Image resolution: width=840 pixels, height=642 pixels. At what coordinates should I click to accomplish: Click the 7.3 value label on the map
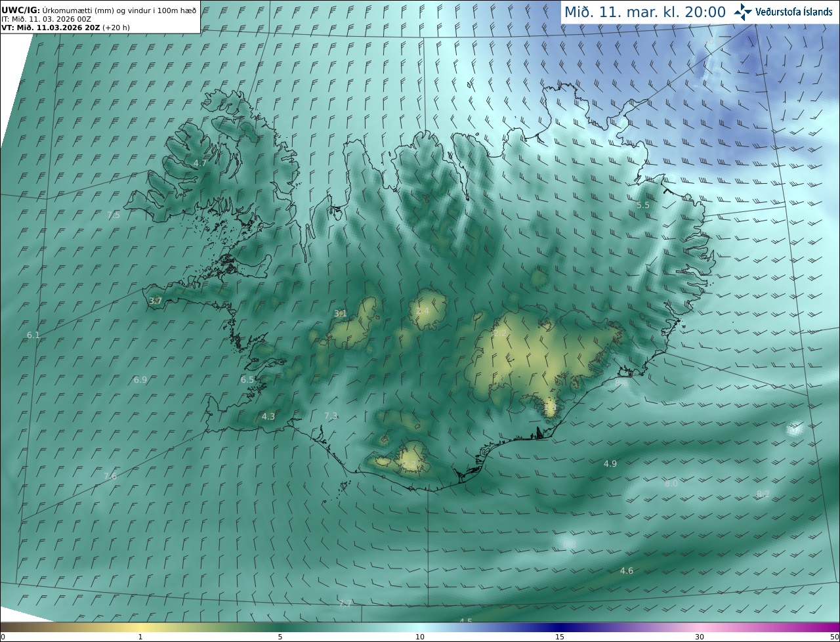pos(331,416)
